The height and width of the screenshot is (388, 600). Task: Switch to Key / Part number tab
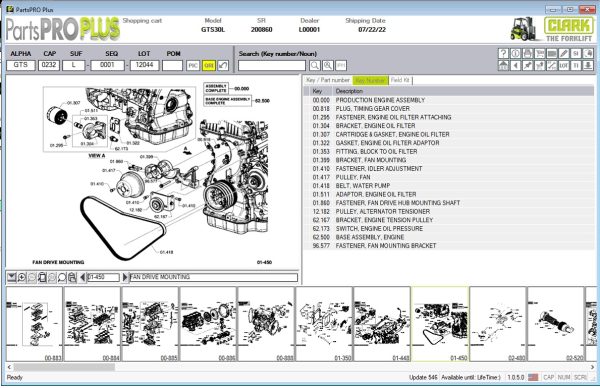(328, 80)
